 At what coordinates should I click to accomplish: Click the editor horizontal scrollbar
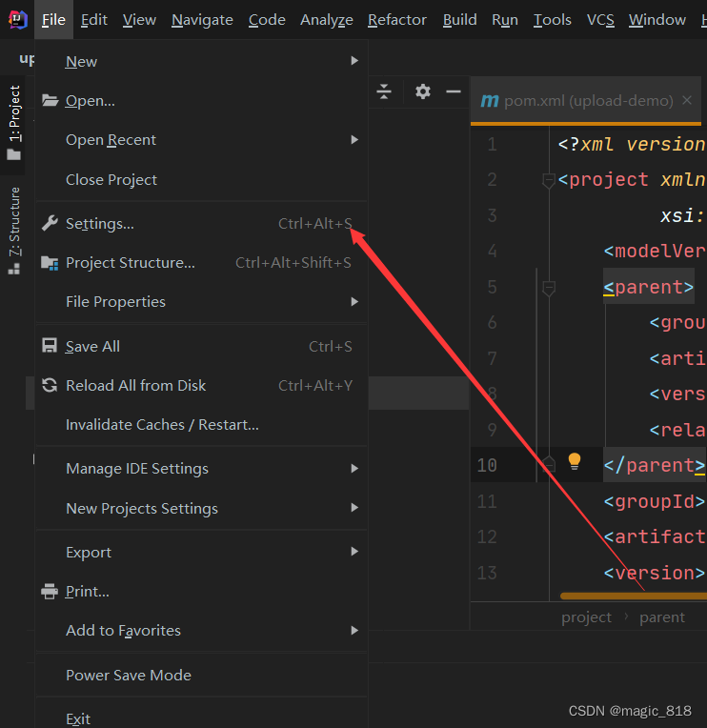[634, 596]
